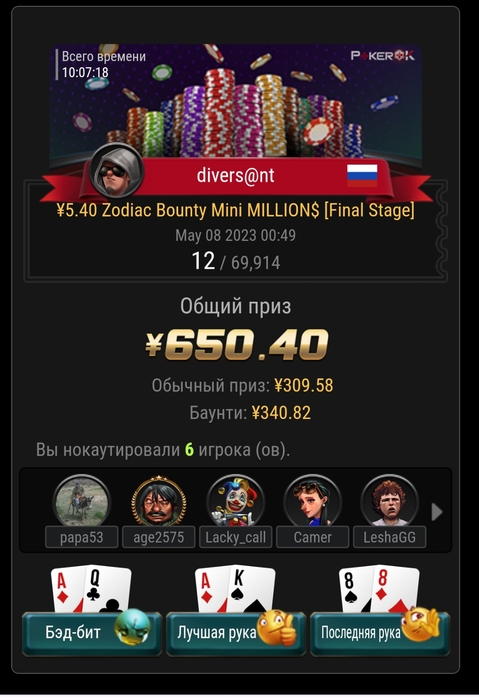Open the Лучшая рука hand button
The width and height of the screenshot is (479, 700).
[236, 634]
